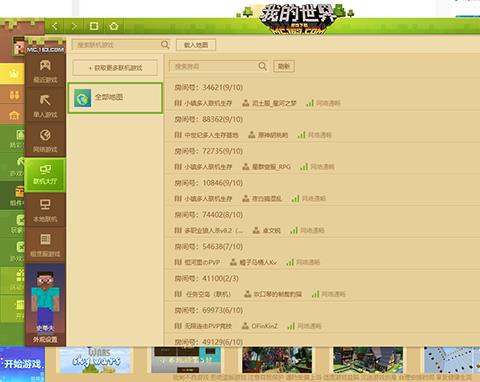480x382 pixels.
Task: Select the 全部地图 list entry
Action: point(115,98)
